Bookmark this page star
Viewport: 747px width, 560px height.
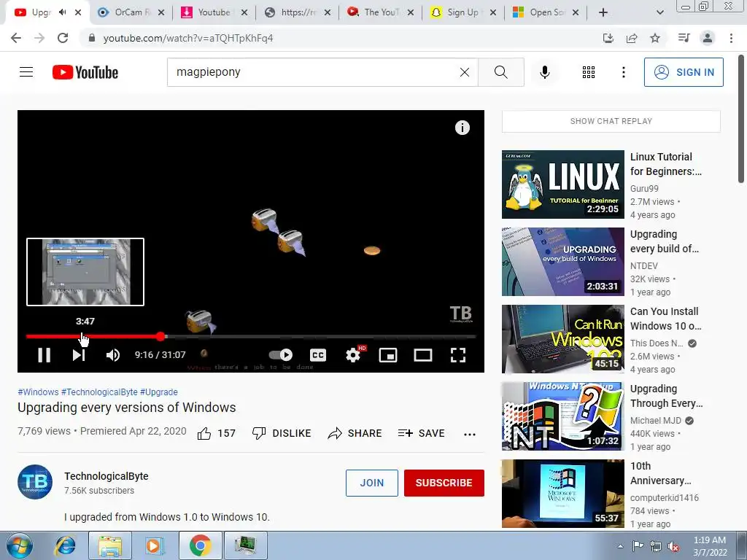pyautogui.click(x=655, y=38)
